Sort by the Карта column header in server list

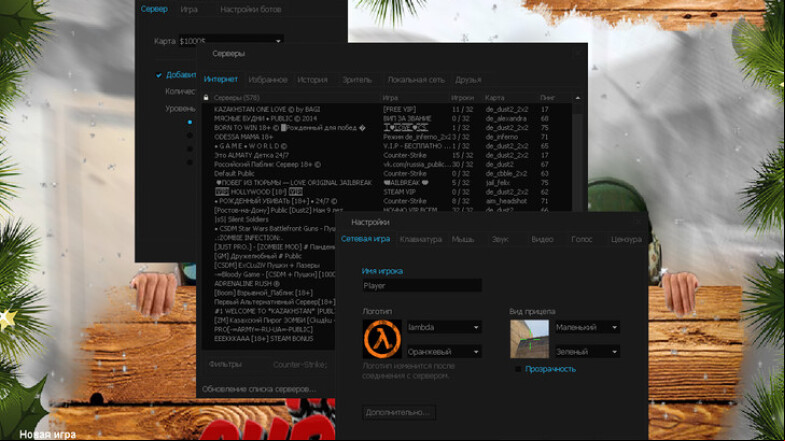click(x=495, y=98)
